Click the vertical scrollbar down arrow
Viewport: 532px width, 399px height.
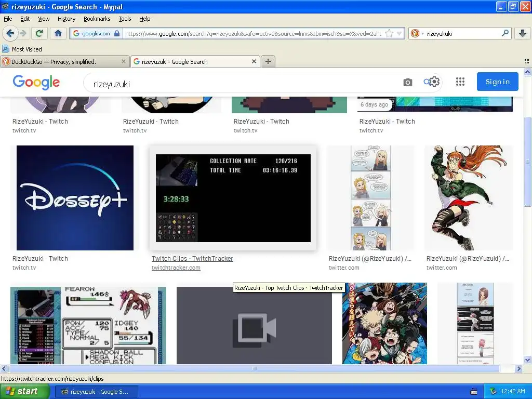tap(528, 360)
